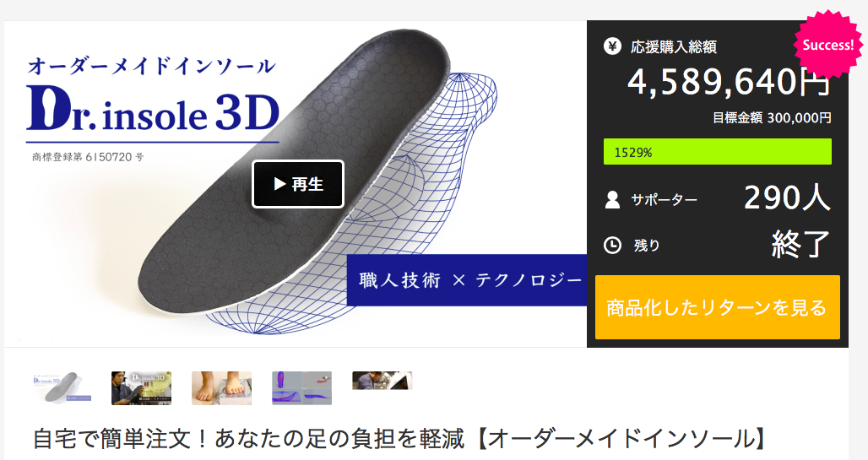Click the 目標金額 300,000円 text
Screen dimensions: 868x460
tap(772, 118)
